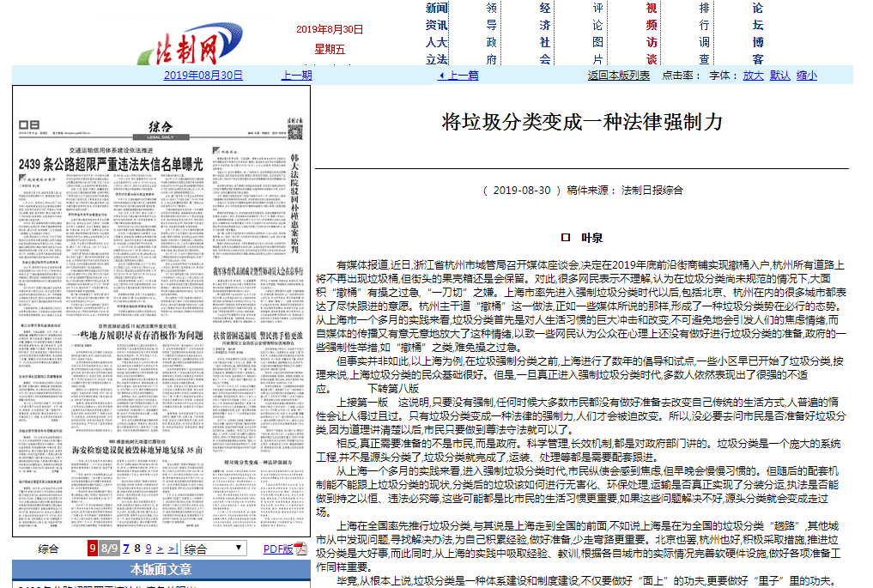The image size is (873, 588).
Task: Open the 视频访谈 navigation section
Action: coord(652,33)
